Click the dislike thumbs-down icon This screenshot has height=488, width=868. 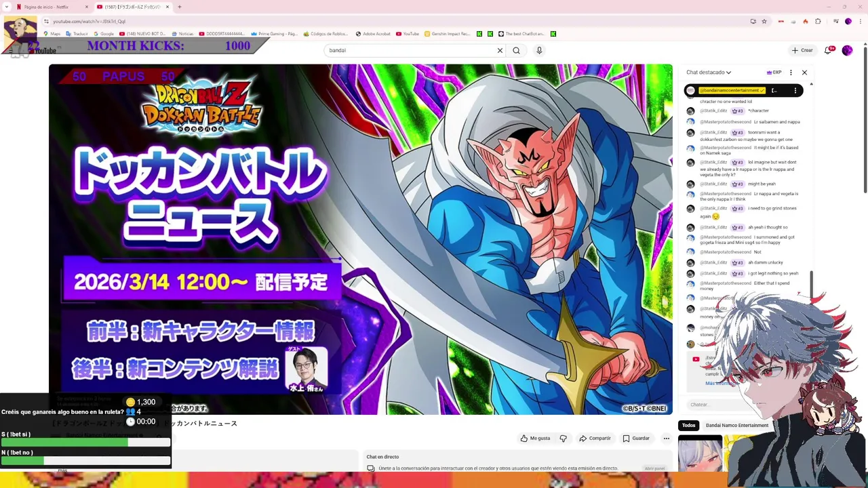(563, 439)
